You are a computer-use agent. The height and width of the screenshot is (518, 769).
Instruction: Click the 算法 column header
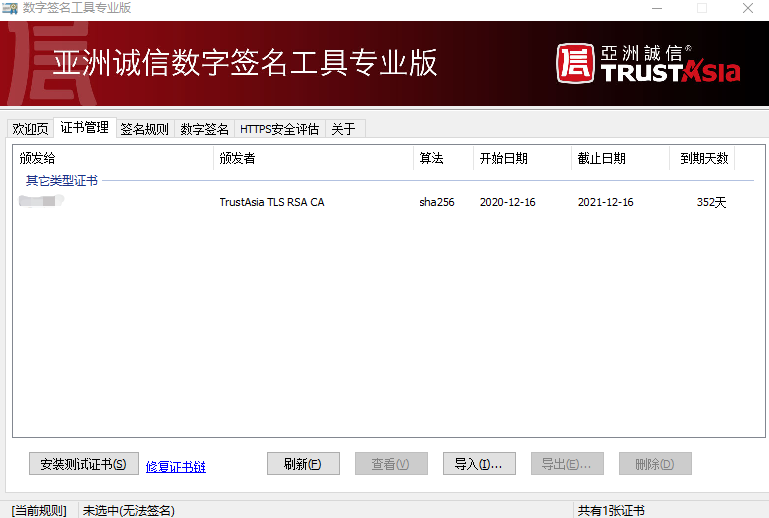click(x=444, y=158)
